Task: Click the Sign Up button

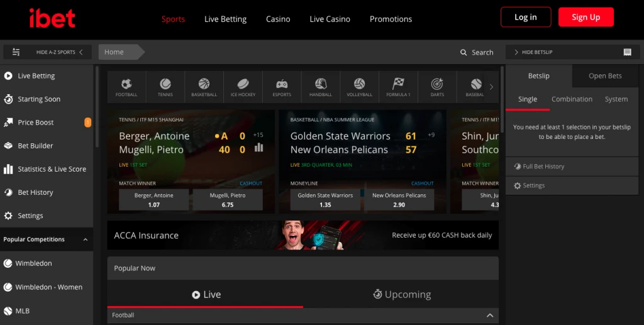Action: pos(586,17)
